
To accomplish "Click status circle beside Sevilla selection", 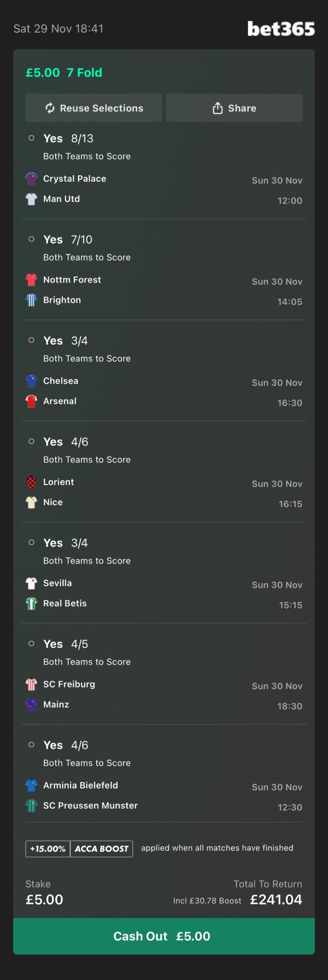I will coord(31,542).
